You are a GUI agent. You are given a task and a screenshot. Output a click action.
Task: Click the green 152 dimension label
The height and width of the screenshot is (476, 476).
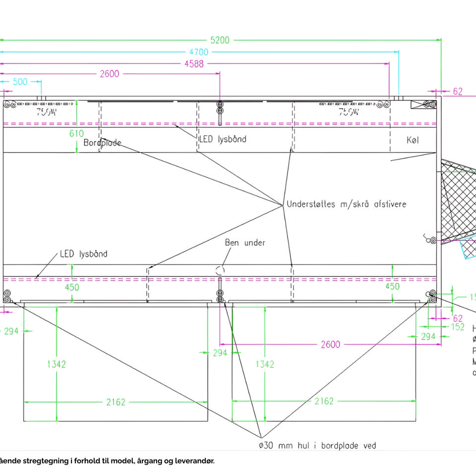click(x=458, y=327)
